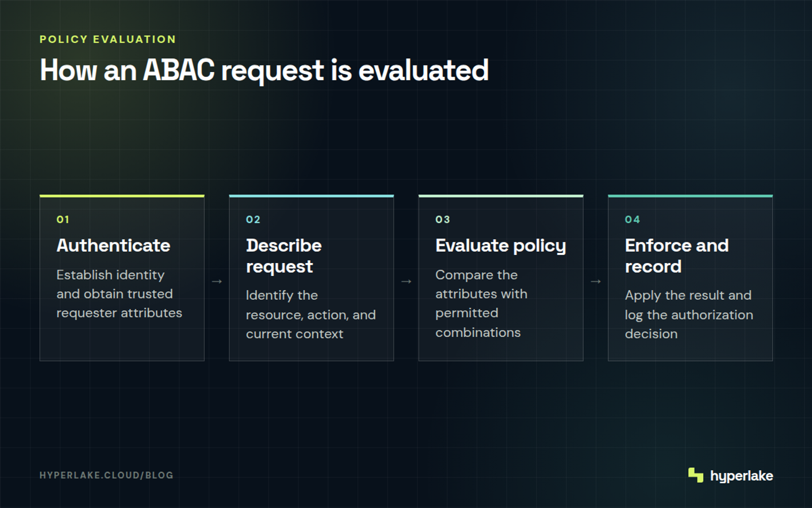
Task: Select step number 04
Action: click(x=632, y=219)
